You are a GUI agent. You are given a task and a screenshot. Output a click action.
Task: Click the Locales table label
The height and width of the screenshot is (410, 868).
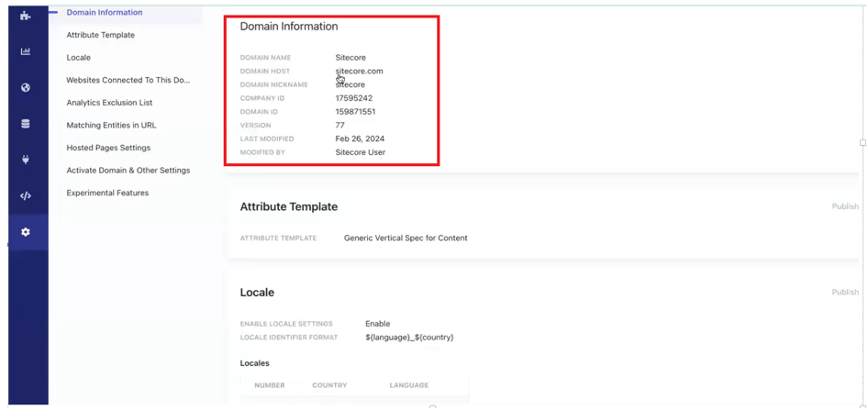(255, 363)
